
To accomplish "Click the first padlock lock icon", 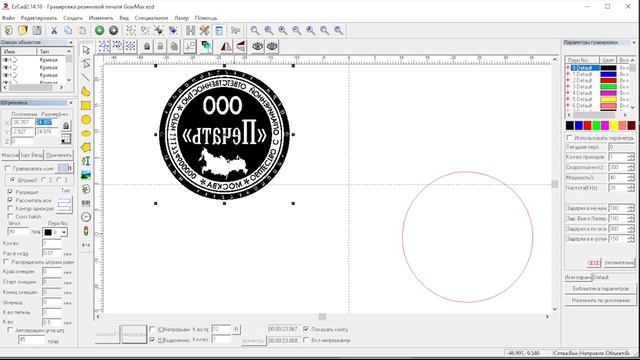I will click(x=147, y=47).
